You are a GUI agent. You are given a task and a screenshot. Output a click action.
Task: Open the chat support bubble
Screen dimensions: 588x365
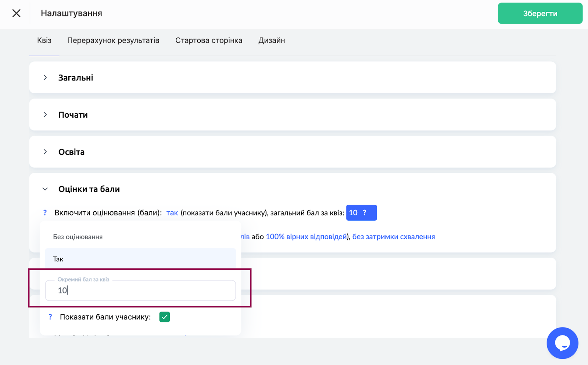tap(562, 343)
